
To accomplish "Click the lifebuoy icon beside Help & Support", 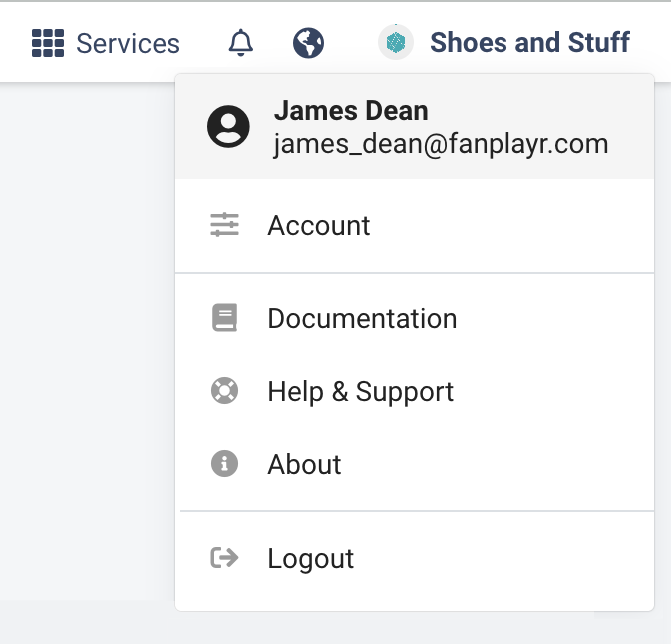I will coord(224,390).
